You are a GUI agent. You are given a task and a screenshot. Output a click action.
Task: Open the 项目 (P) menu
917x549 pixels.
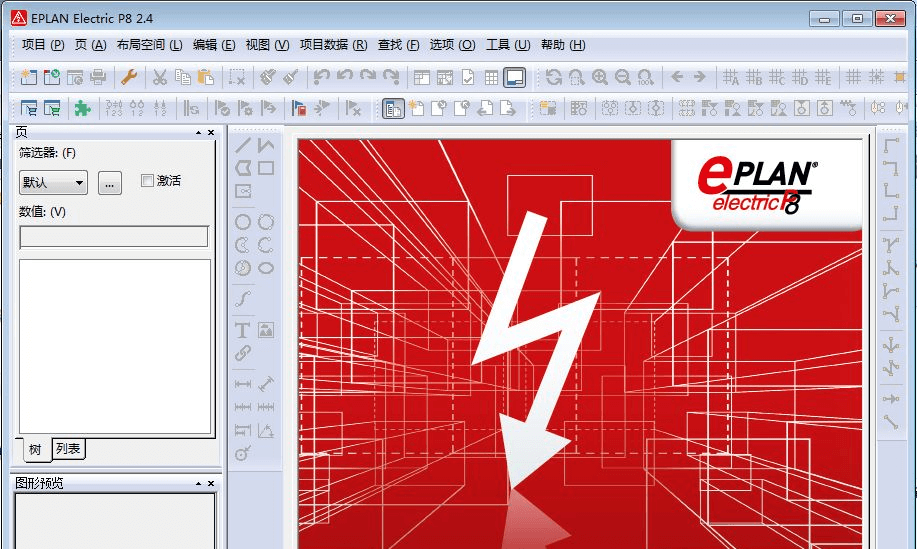pos(43,45)
